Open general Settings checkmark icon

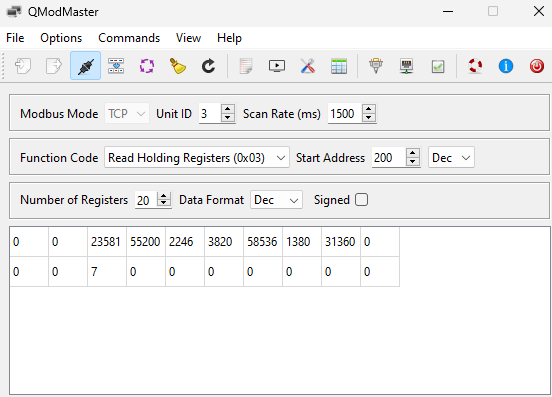[438, 66]
